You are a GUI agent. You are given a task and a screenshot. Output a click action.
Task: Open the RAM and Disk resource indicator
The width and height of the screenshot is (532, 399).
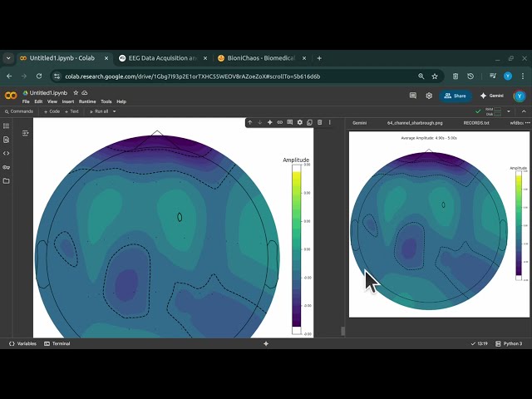(x=493, y=111)
